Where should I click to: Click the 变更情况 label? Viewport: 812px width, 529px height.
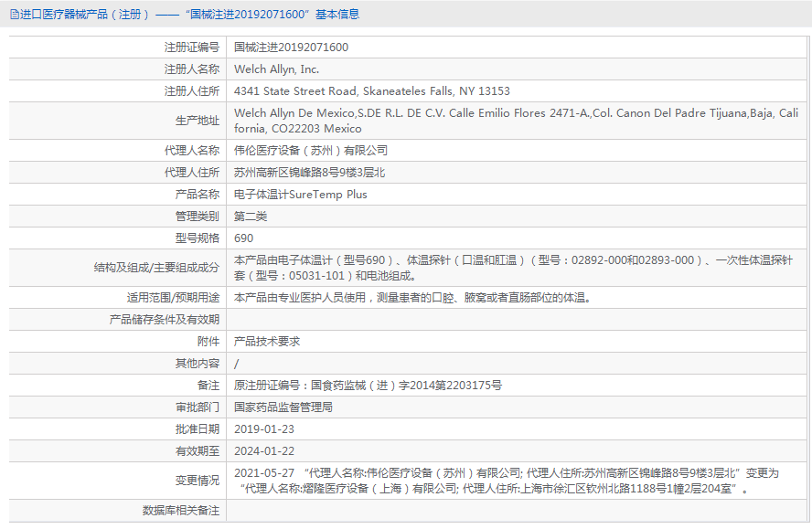tap(198, 481)
